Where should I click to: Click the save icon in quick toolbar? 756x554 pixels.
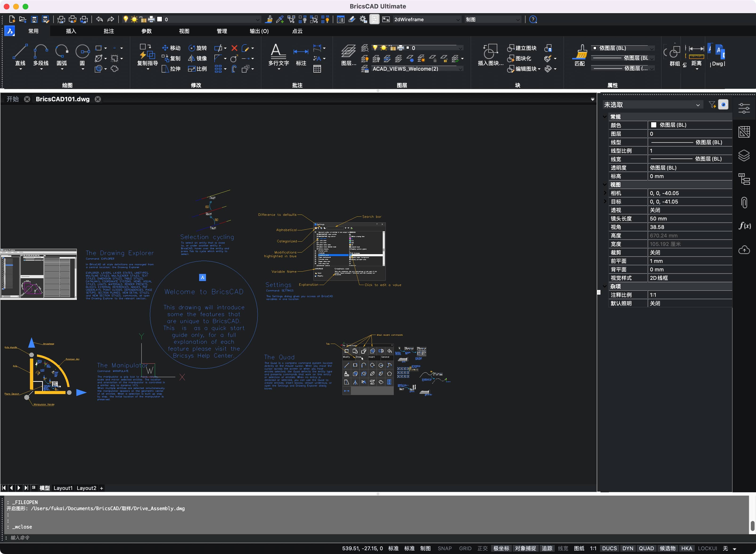point(34,20)
